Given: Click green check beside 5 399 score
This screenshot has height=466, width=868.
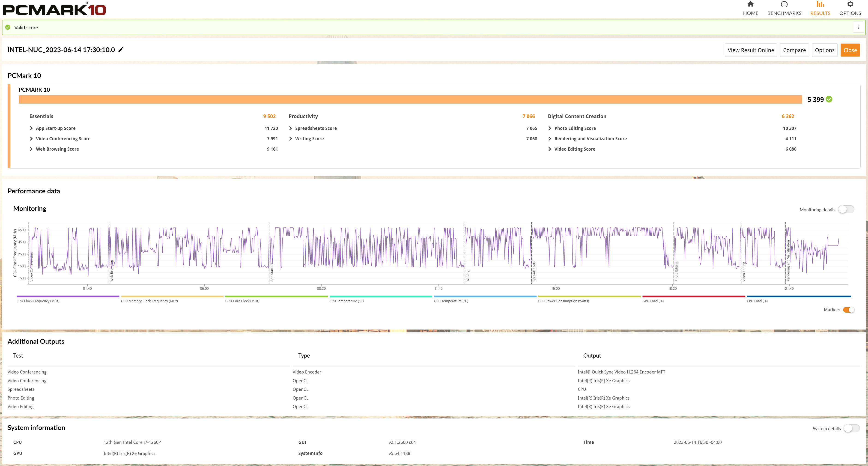Looking at the screenshot, I should (x=829, y=99).
